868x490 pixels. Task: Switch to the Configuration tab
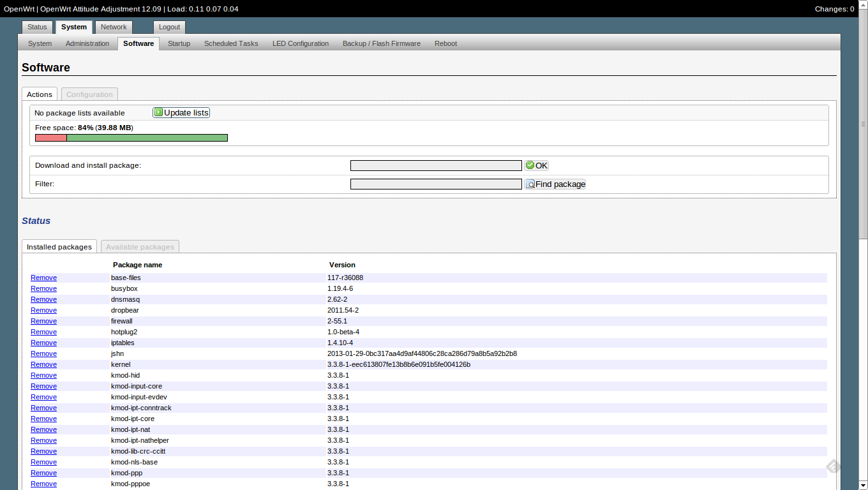coord(89,94)
